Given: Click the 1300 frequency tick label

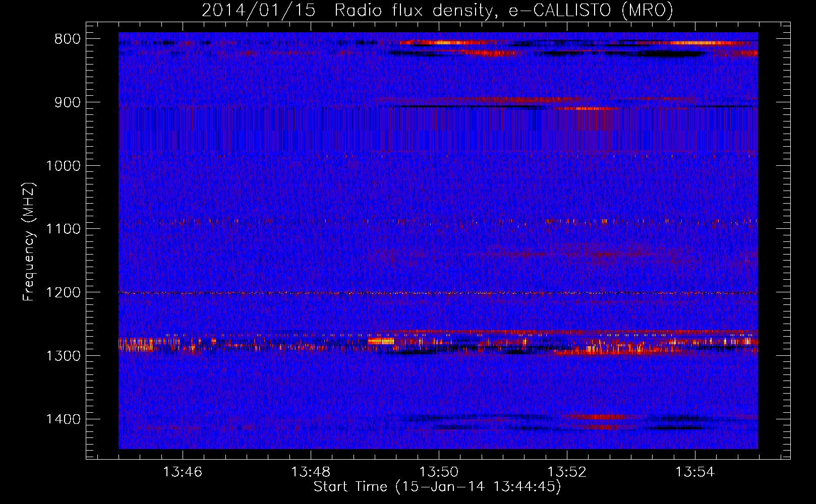Looking at the screenshot, I should (x=63, y=356).
